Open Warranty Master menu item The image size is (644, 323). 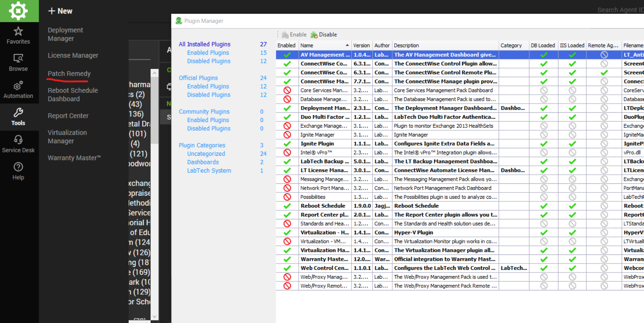pyautogui.click(x=74, y=158)
